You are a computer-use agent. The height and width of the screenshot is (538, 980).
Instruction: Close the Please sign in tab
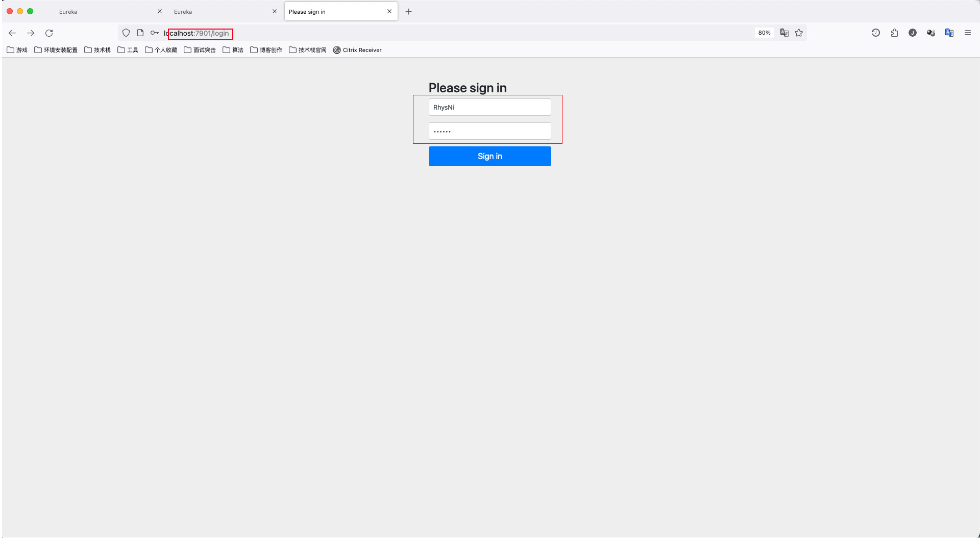click(x=389, y=11)
